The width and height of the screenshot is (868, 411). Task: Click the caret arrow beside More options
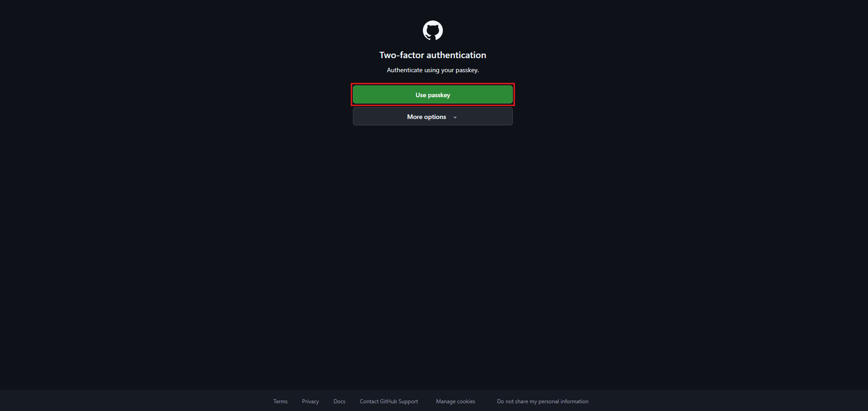click(x=455, y=118)
